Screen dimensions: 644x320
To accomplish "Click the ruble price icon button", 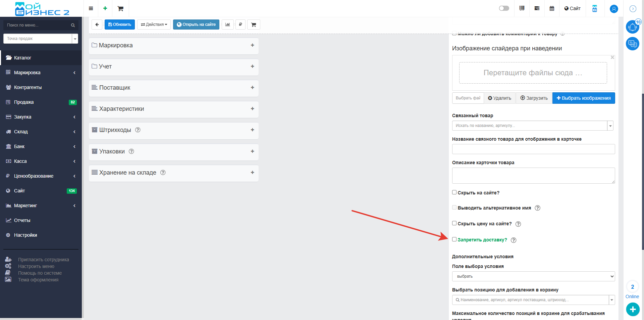I will click(240, 25).
